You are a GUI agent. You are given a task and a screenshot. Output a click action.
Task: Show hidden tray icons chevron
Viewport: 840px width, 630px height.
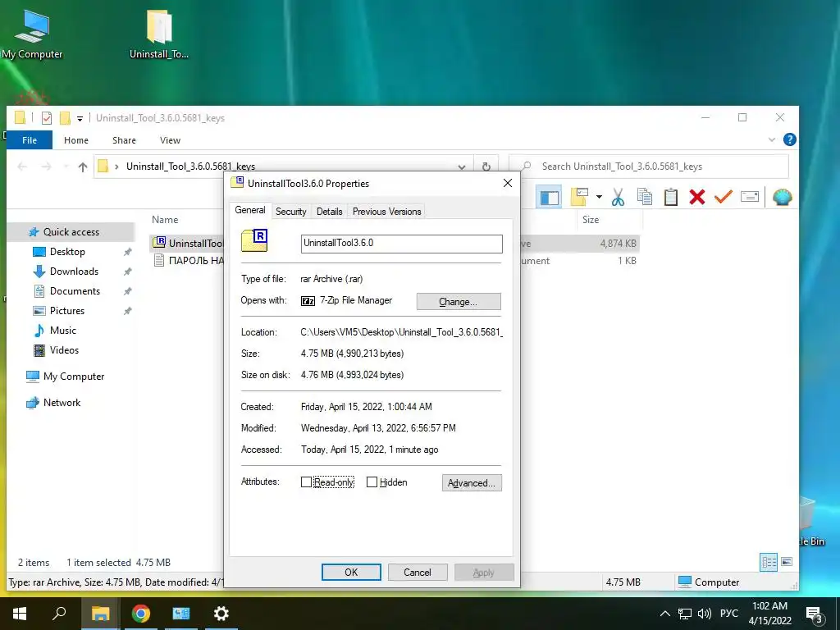point(664,614)
